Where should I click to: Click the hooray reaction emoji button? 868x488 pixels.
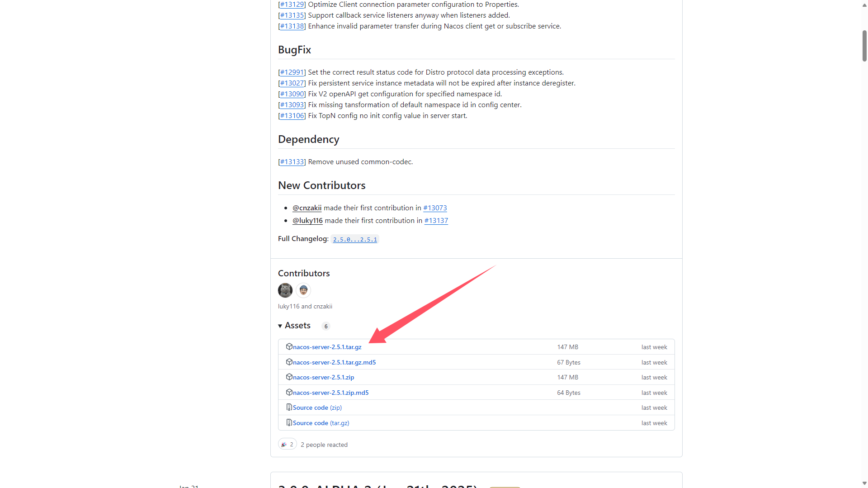click(288, 445)
